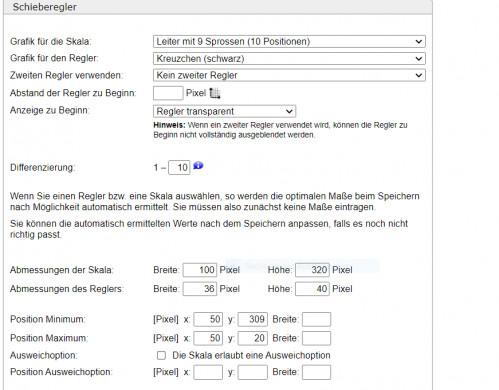
Task: Click the bold 'Hinweis:' note text
Action: [169, 125]
